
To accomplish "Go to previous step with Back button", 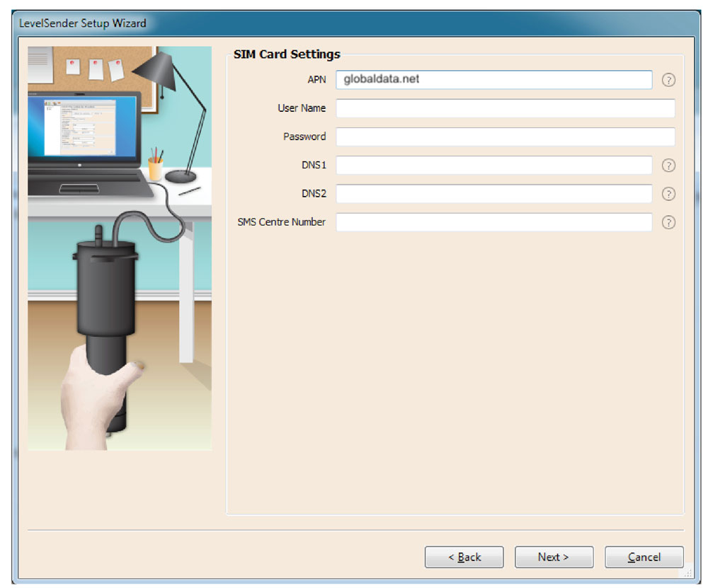I will (464, 558).
